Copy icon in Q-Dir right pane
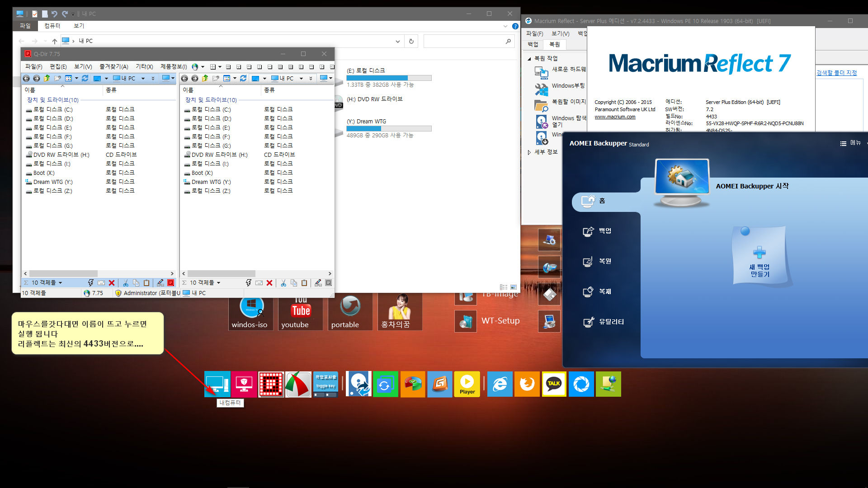 (x=294, y=283)
